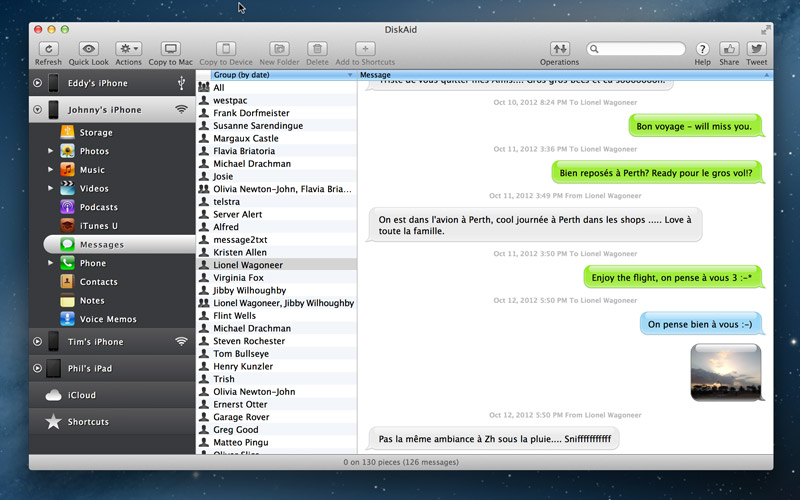Collapse Johnny's iPhone device section
Image resolution: width=800 pixels, height=500 pixels.
pos(38,110)
